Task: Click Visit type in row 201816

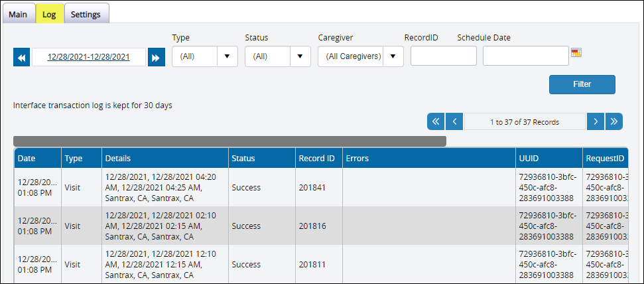Action: 82,226
